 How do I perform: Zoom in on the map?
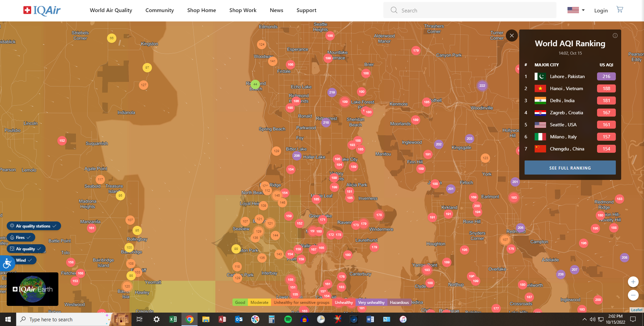(633, 282)
